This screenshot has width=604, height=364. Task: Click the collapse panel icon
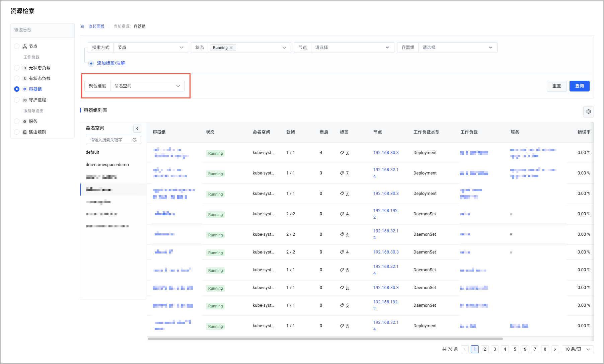coord(82,26)
